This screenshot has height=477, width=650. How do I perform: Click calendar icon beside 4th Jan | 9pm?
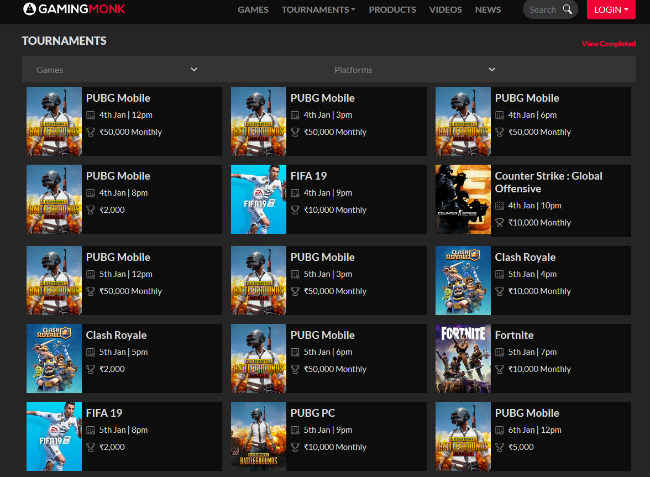[295, 193]
